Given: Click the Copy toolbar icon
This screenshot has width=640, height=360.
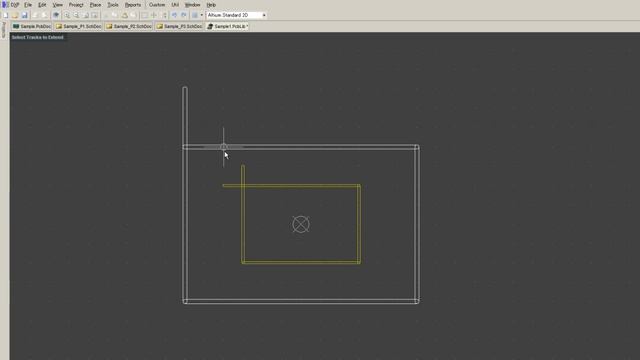Looking at the screenshot, I should [x=115, y=15].
